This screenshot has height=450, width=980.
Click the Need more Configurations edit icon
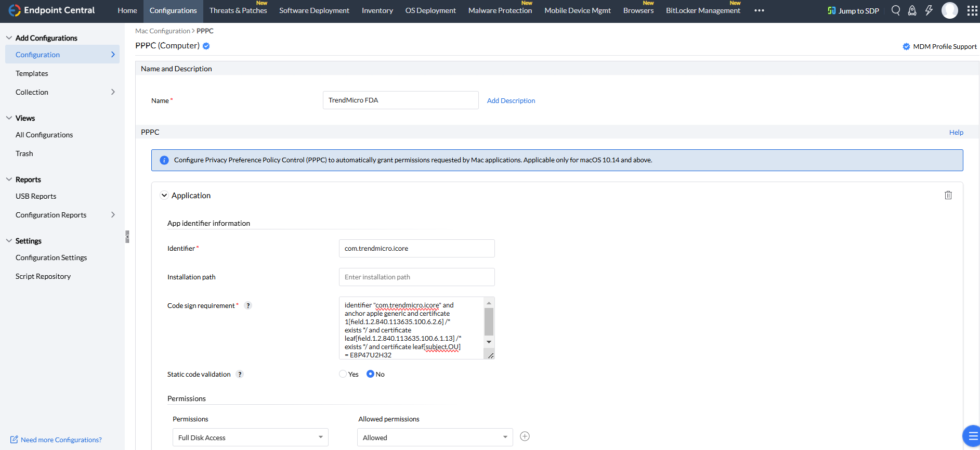click(x=14, y=440)
